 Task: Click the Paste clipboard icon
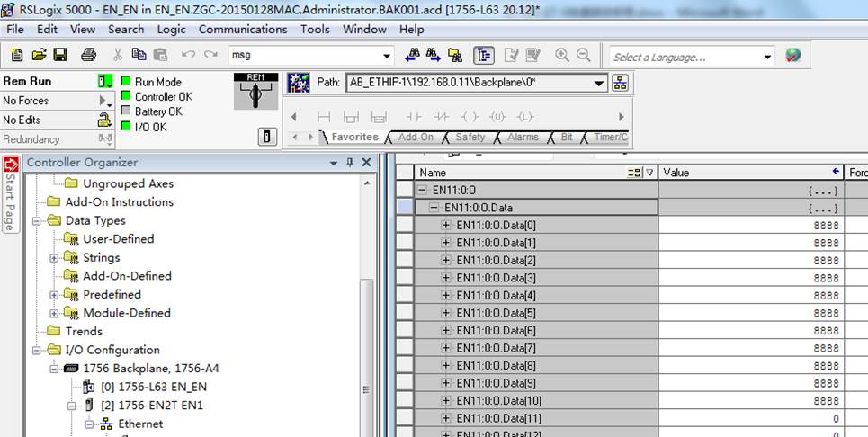point(160,55)
